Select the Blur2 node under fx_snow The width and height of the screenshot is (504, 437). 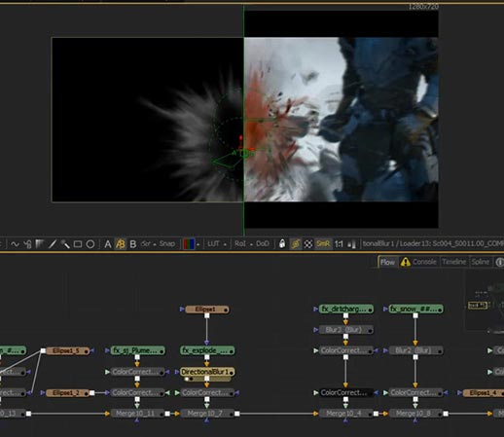click(x=415, y=350)
